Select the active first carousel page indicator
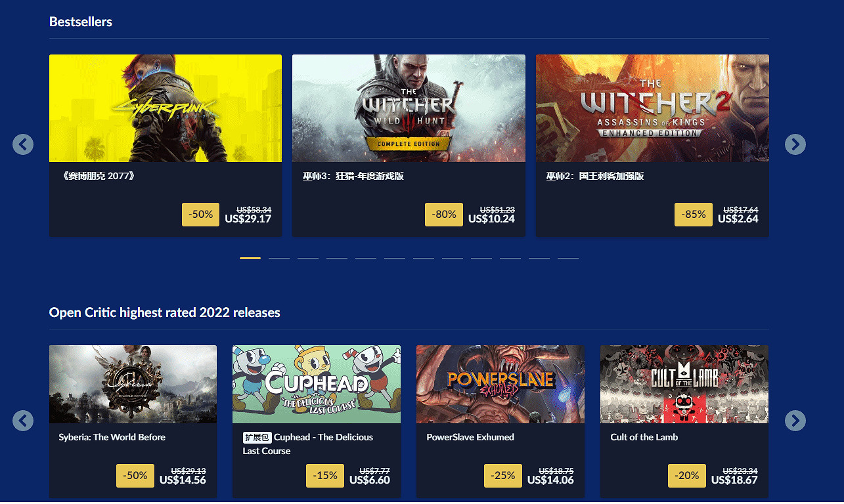Image resolution: width=844 pixels, height=504 pixels. point(250,258)
